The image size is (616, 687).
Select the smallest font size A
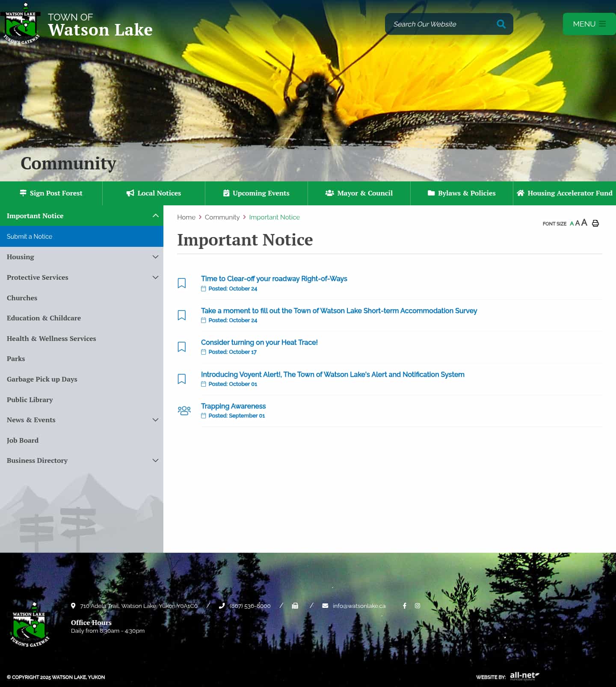572,224
